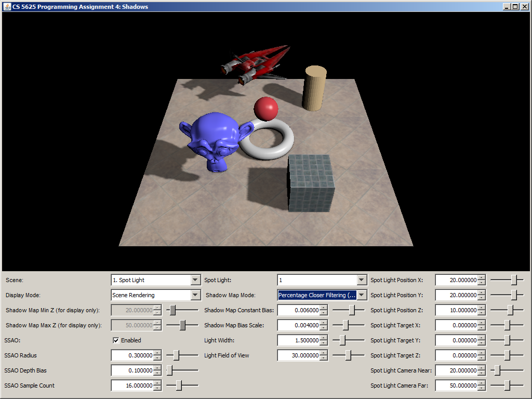Click the Spot Light Target Y slider handle

click(507, 340)
